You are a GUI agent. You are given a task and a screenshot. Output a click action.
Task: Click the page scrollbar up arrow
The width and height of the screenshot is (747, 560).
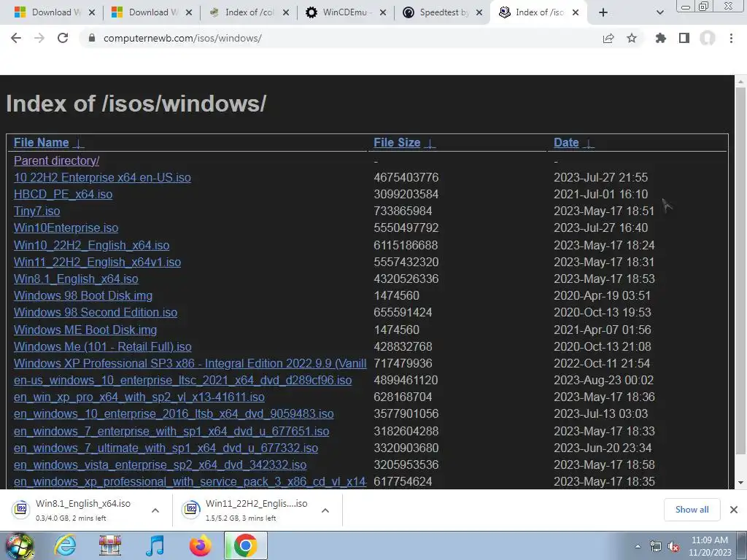(741, 82)
